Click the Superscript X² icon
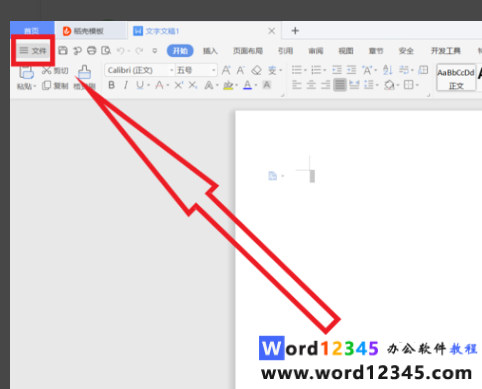 coord(179,85)
